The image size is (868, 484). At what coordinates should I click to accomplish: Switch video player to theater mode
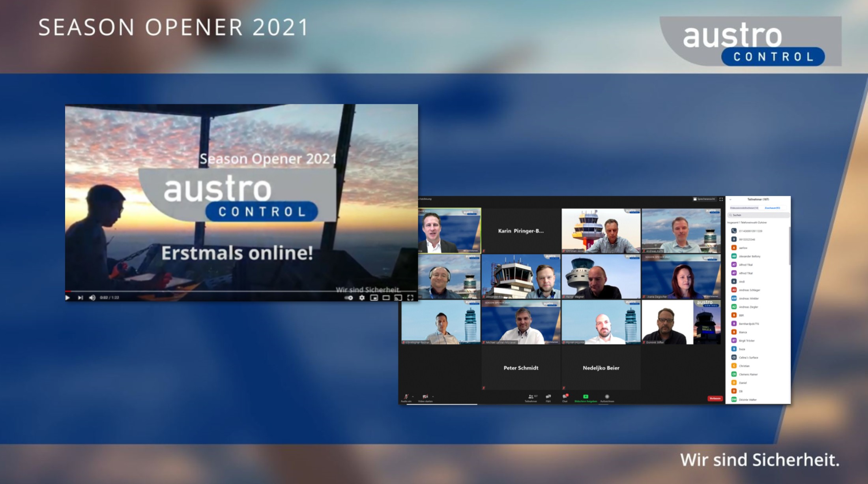pyautogui.click(x=386, y=298)
